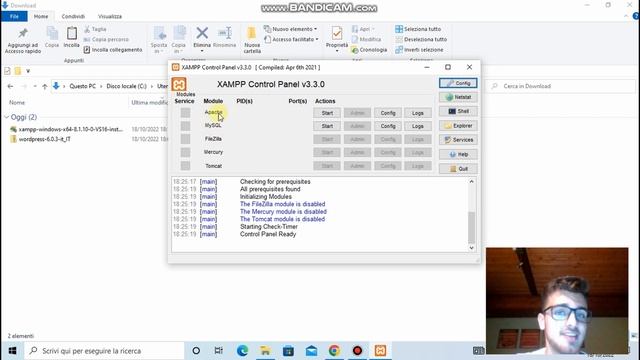This screenshot has height=360, width=640.
Task: Open Services from XAMPP panel
Action: [458, 140]
